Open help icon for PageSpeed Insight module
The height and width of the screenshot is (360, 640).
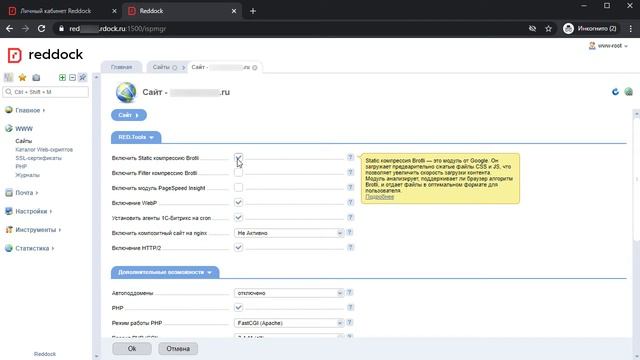tap(350, 188)
